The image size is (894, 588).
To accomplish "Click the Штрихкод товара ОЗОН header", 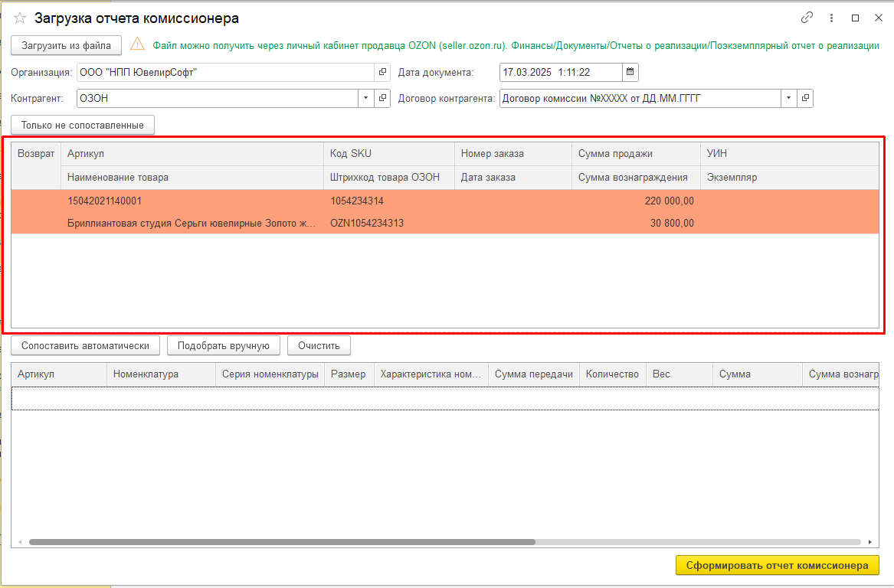I will pyautogui.click(x=389, y=177).
